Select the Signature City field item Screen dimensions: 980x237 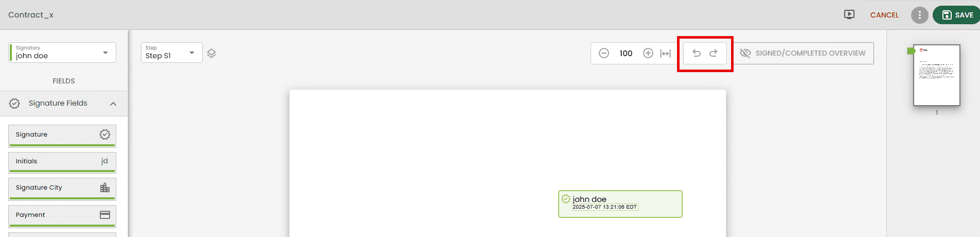(x=62, y=188)
